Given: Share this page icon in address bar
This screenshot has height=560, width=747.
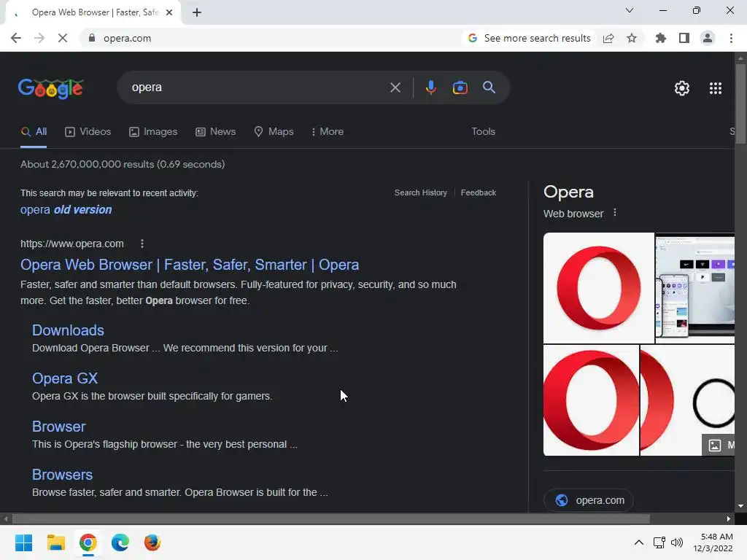Looking at the screenshot, I should click(x=608, y=38).
